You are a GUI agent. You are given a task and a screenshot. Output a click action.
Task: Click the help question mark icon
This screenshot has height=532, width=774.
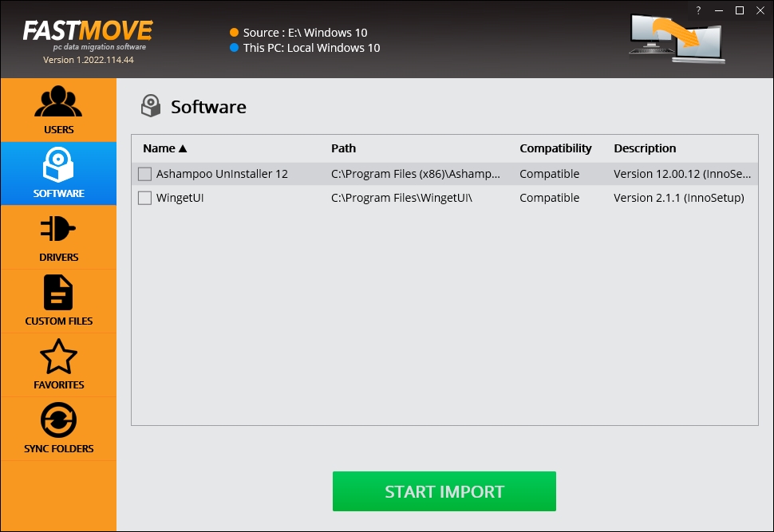coord(698,10)
